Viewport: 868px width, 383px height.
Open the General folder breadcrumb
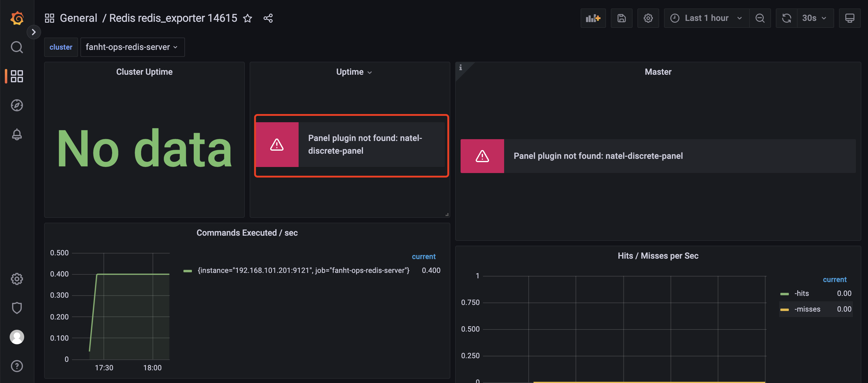(79, 18)
